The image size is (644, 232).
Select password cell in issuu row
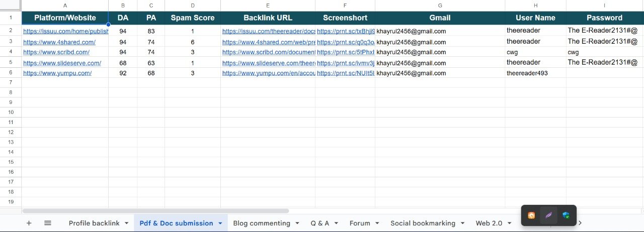605,30
